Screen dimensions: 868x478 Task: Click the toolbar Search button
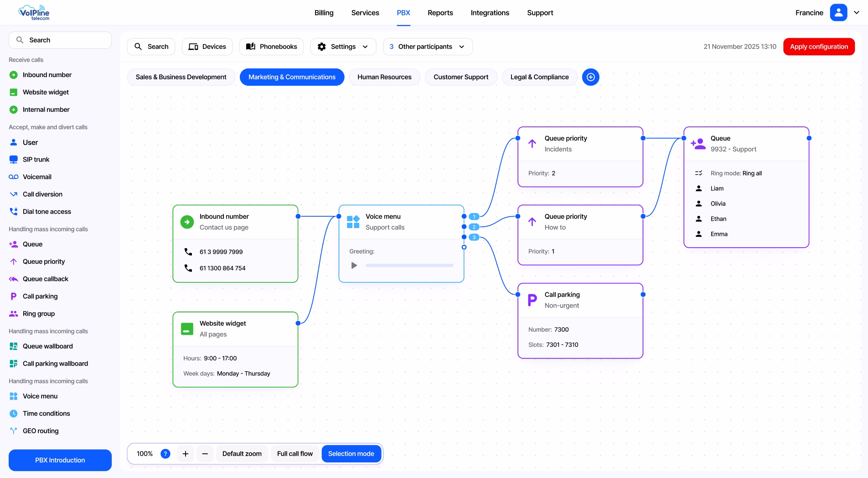tap(151, 47)
